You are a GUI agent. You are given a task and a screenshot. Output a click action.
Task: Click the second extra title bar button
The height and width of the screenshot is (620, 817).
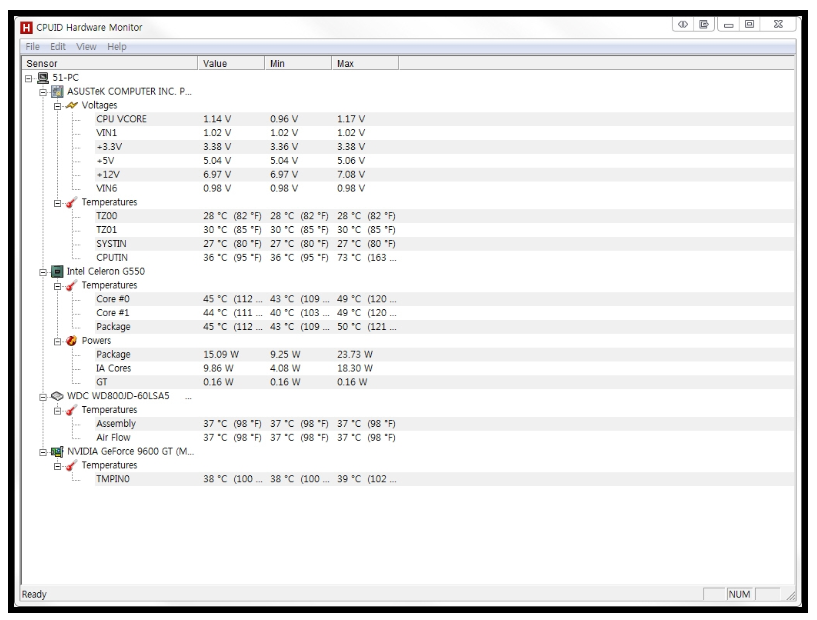pyautogui.click(x=704, y=24)
